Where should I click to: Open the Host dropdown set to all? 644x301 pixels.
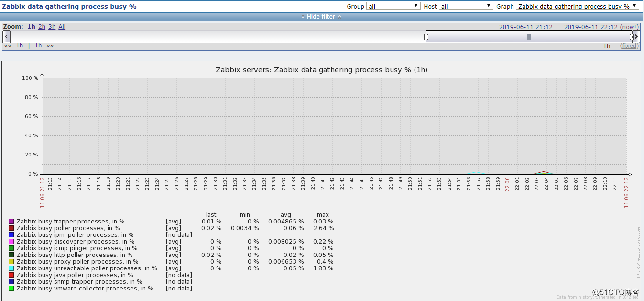pyautogui.click(x=466, y=6)
